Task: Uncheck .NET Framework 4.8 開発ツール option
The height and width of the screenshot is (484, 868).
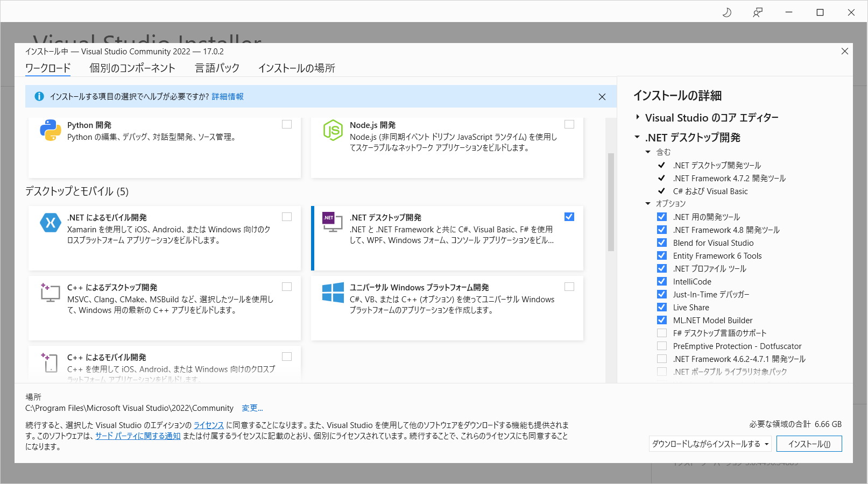Action: tap(662, 230)
